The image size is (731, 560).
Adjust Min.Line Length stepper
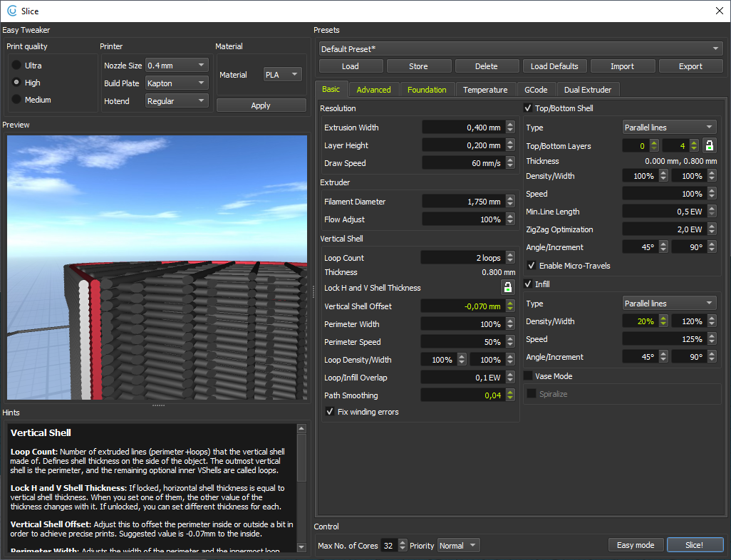click(712, 212)
